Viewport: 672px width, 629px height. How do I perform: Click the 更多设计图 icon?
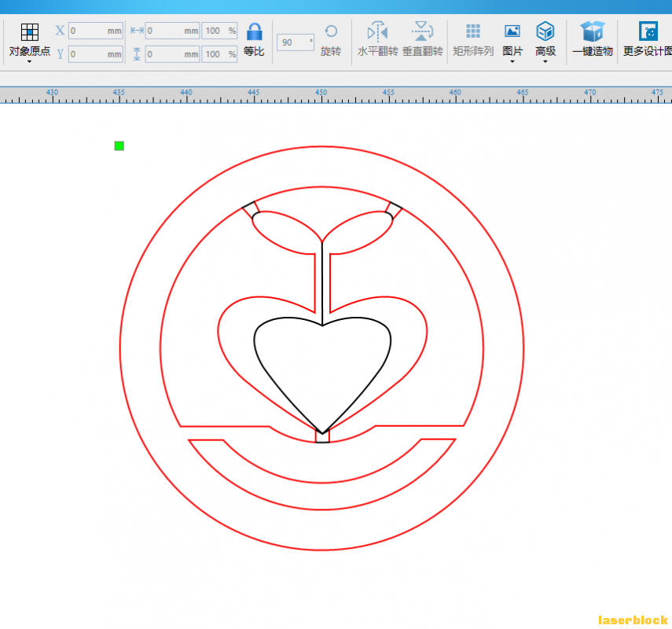pos(648,31)
